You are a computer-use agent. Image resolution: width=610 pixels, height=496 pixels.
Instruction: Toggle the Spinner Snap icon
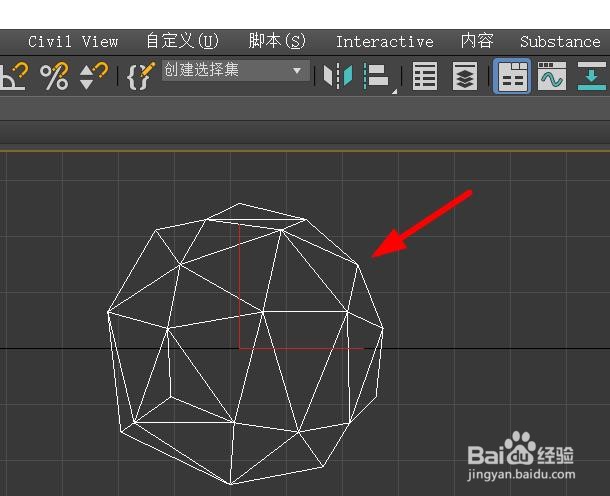point(93,76)
